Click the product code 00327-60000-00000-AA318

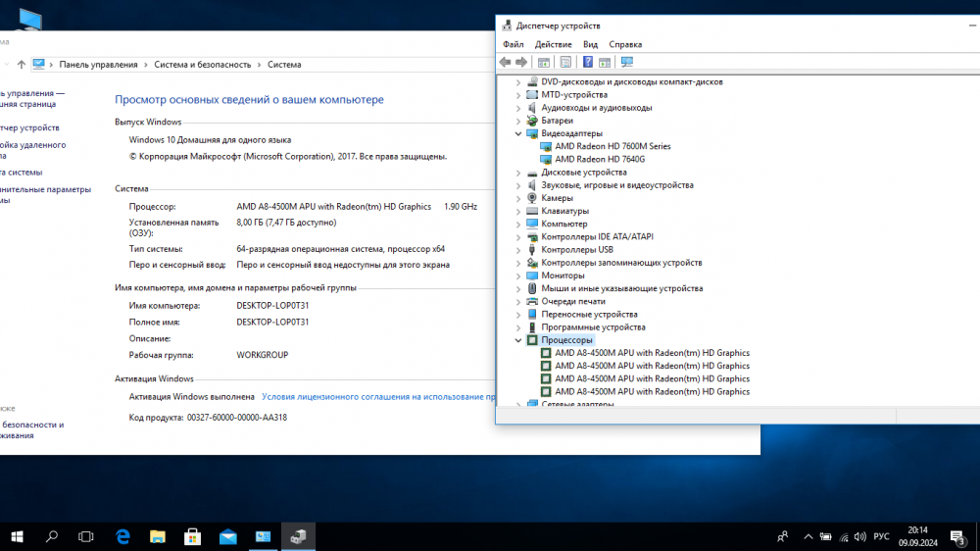[237, 417]
